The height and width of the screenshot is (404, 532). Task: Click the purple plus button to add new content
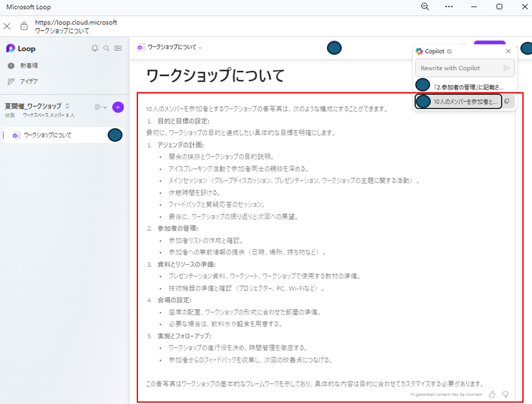117,107
